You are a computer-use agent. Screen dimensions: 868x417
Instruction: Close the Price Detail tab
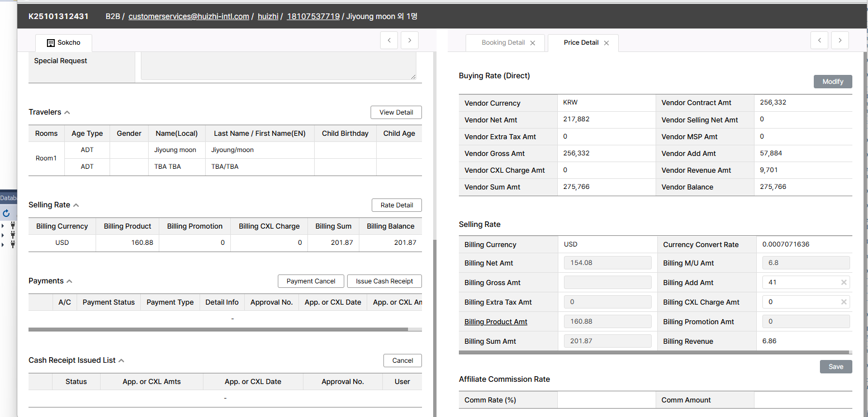pyautogui.click(x=606, y=43)
